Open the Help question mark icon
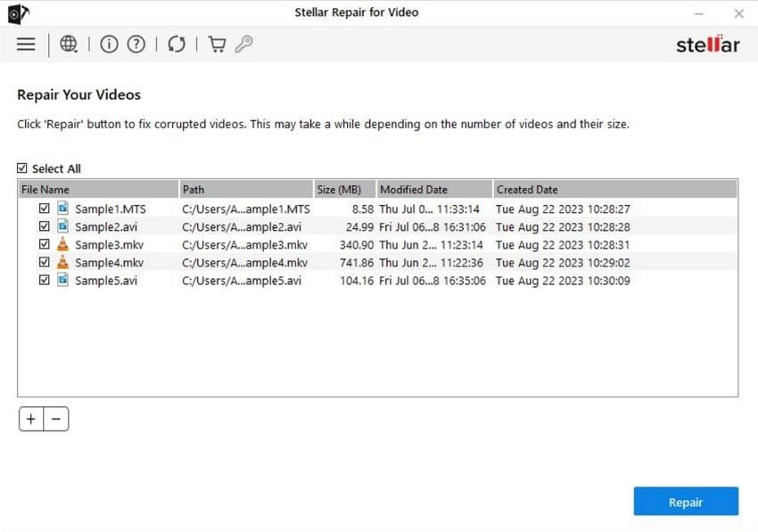Screen dimensions: 758x532 coord(136,44)
